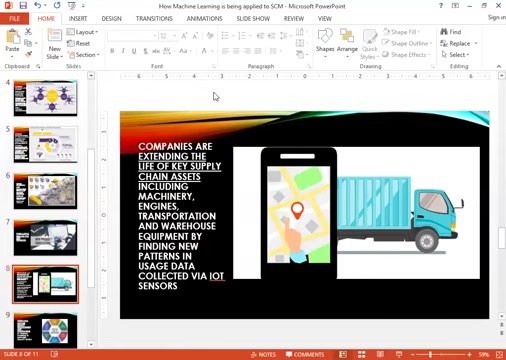Click the Cut scissors icon
This screenshot has width=506, height=360.
[x=28, y=32]
